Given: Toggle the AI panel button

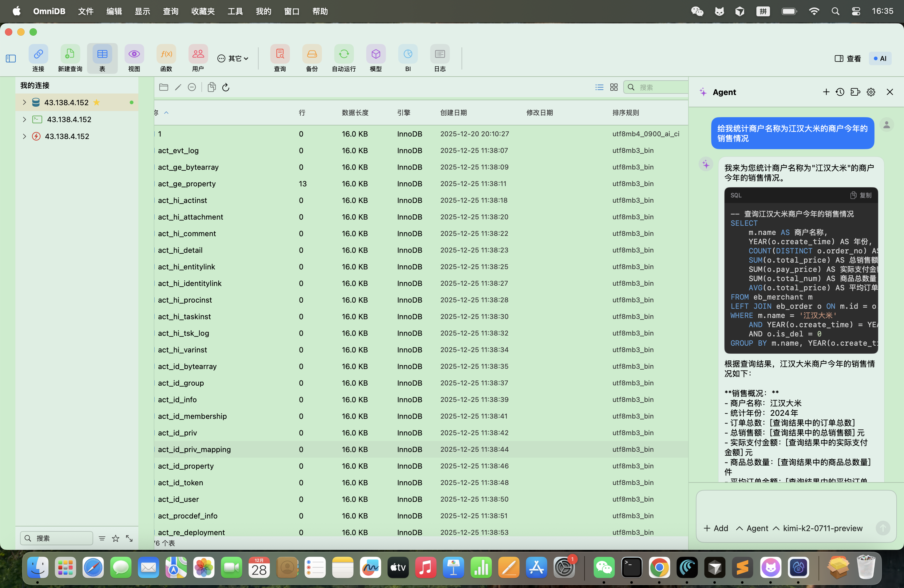Looking at the screenshot, I should [880, 58].
